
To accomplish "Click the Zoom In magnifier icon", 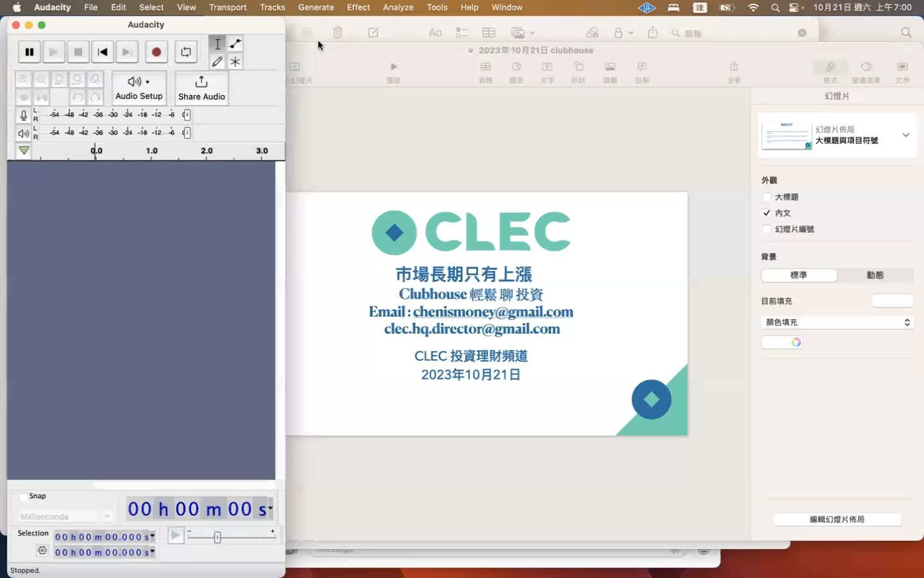I will (23, 80).
